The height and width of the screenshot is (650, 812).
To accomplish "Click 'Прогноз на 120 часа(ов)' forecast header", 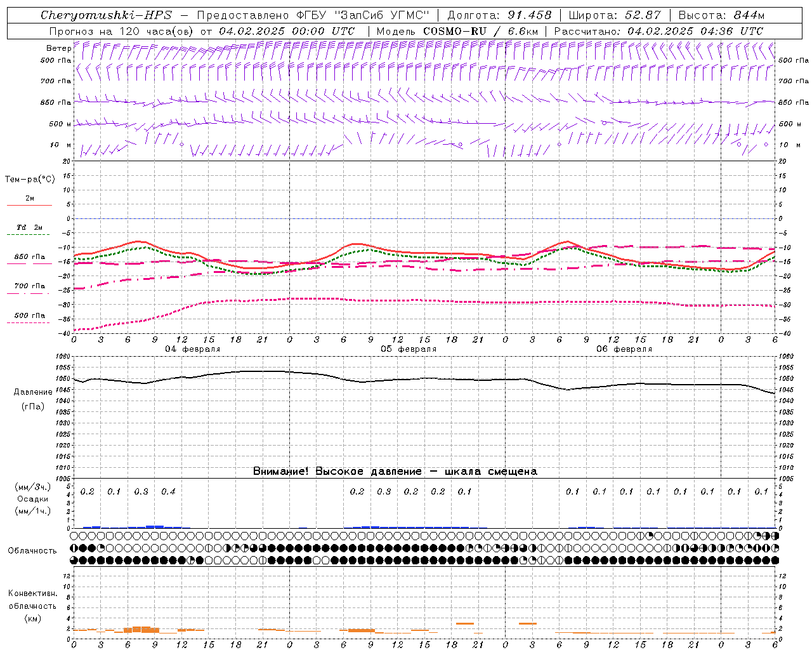I will (x=122, y=31).
